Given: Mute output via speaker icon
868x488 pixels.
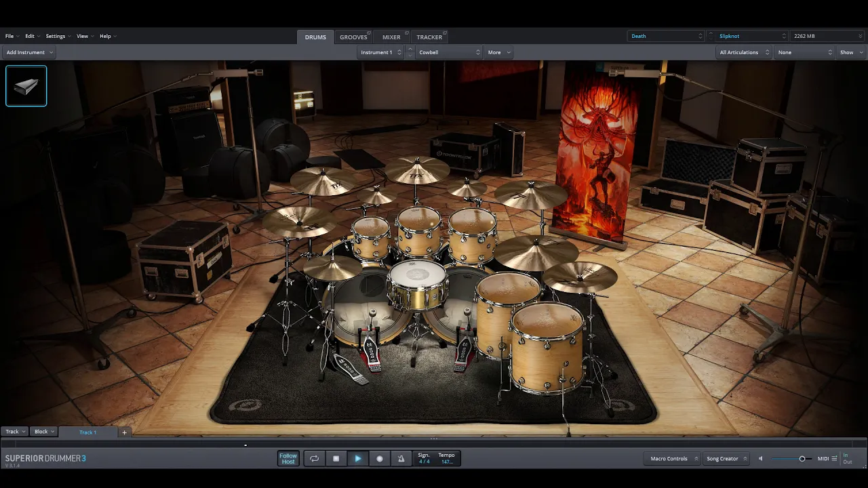Looking at the screenshot, I should [760, 459].
